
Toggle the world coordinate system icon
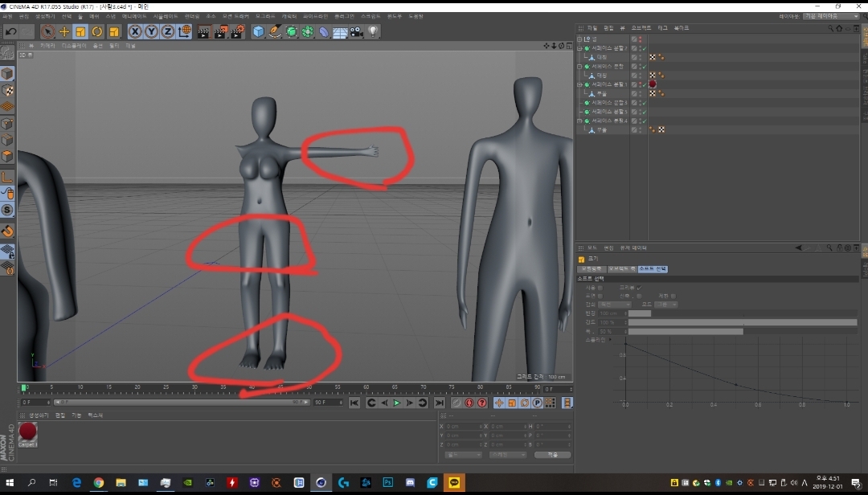(184, 31)
